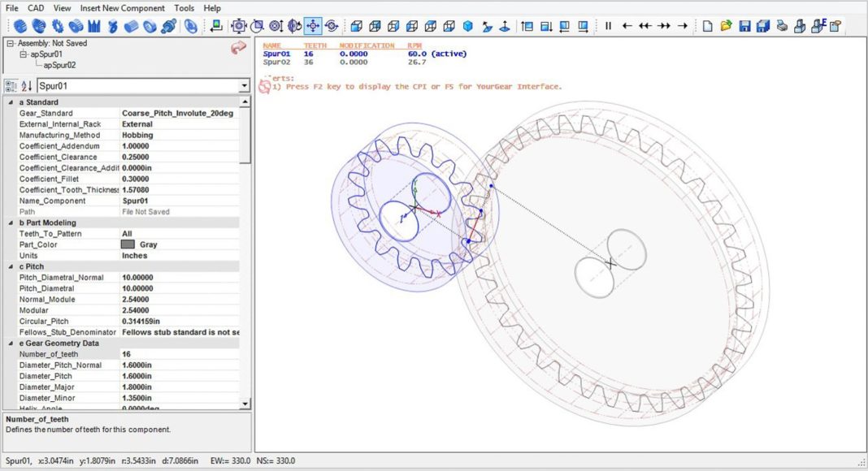The width and height of the screenshot is (868, 471).
Task: Open the Spur01 component dropdown
Action: 244,86
